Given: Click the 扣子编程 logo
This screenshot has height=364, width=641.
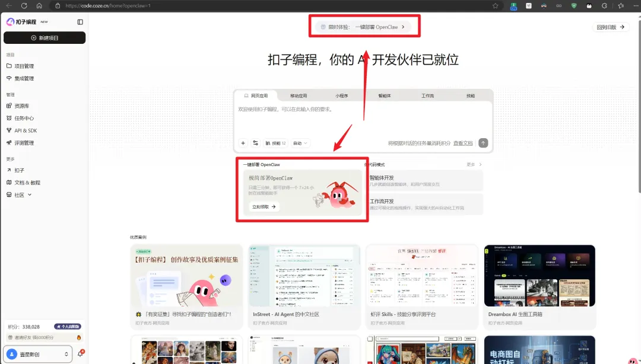Looking at the screenshot, I should (x=22, y=22).
